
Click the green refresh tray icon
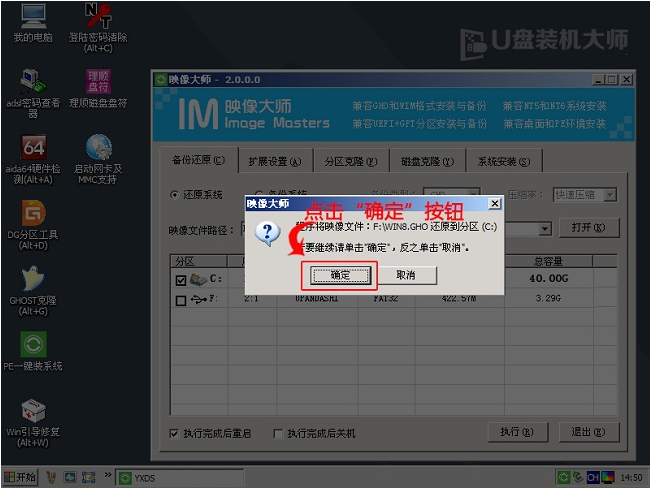pyautogui.click(x=563, y=477)
